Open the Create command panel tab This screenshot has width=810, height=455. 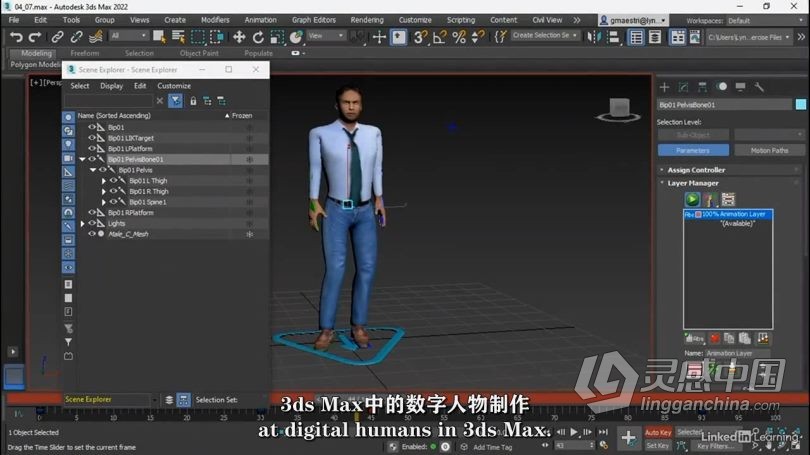[x=664, y=87]
